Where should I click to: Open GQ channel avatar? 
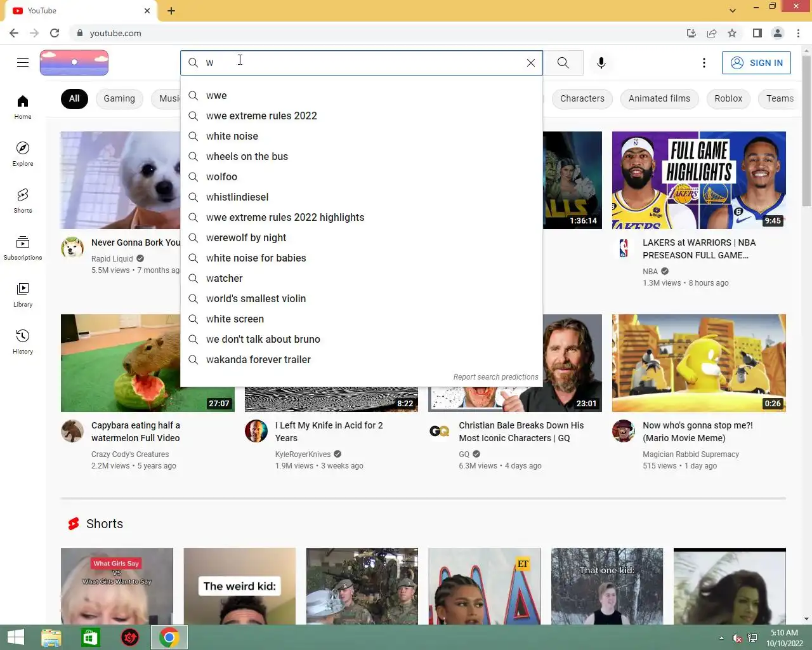[440, 431]
